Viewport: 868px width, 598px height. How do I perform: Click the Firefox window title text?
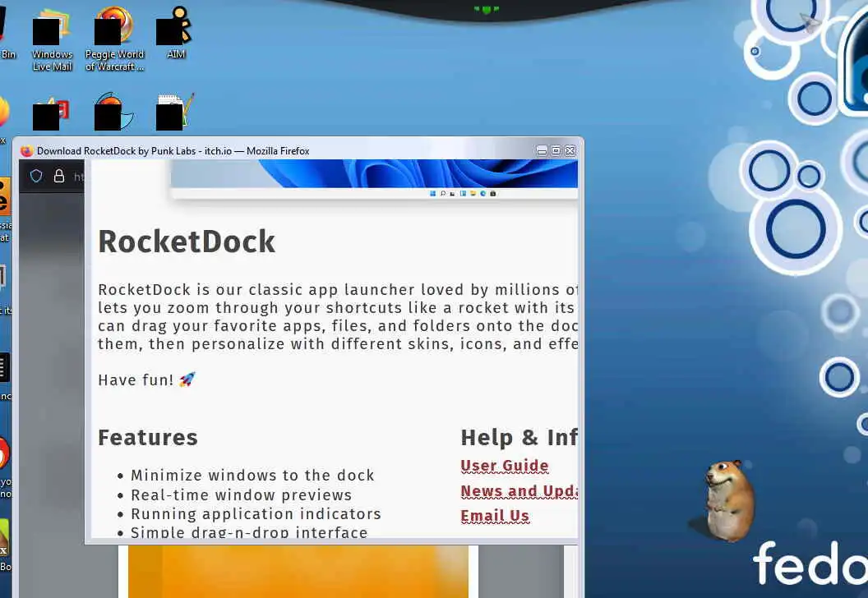click(x=173, y=151)
